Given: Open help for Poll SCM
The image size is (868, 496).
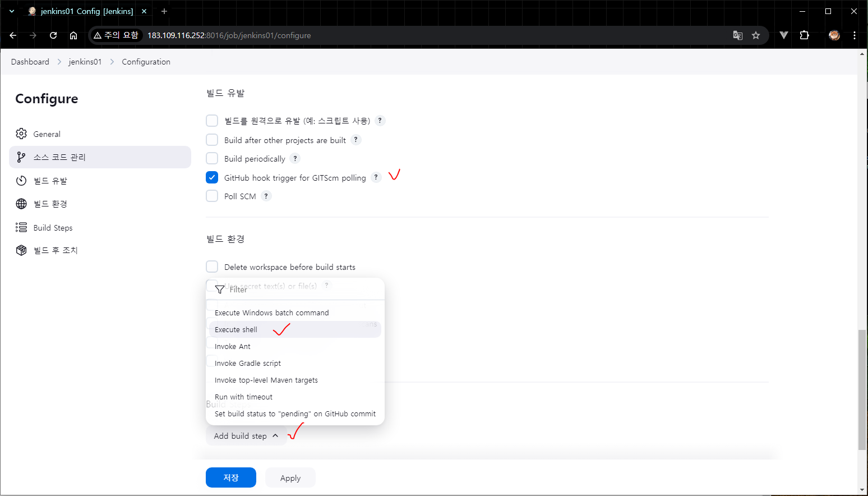Looking at the screenshot, I should pyautogui.click(x=266, y=196).
